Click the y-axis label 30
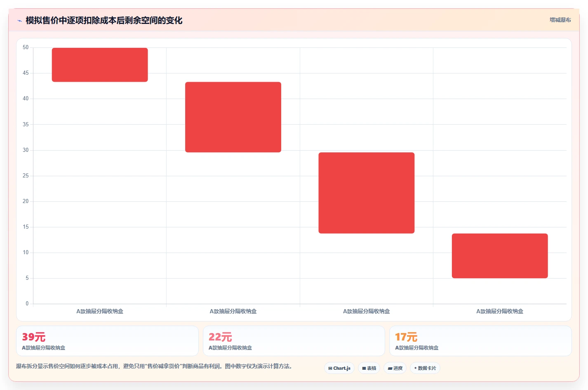Viewport: 588px width, 390px height. (x=26, y=150)
